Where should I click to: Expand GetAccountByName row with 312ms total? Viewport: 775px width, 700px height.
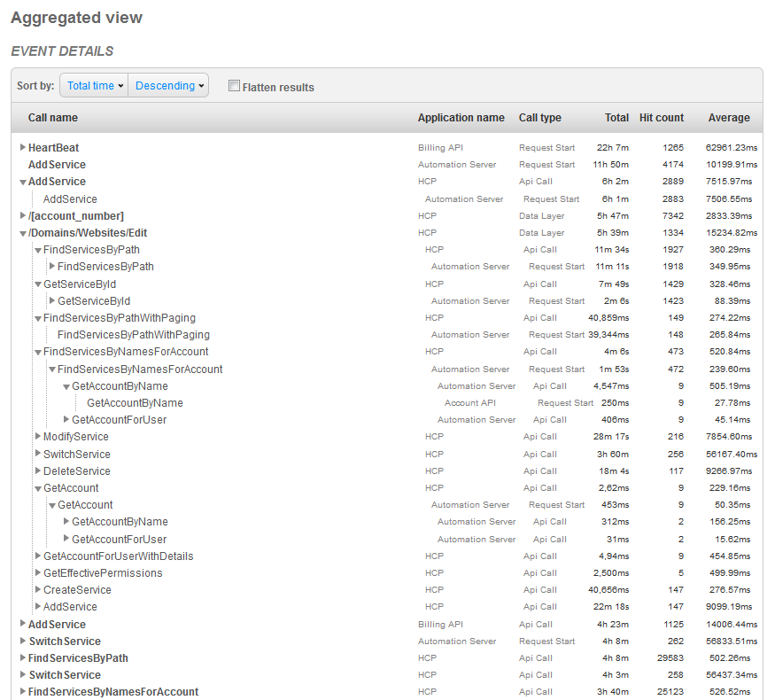(66, 521)
